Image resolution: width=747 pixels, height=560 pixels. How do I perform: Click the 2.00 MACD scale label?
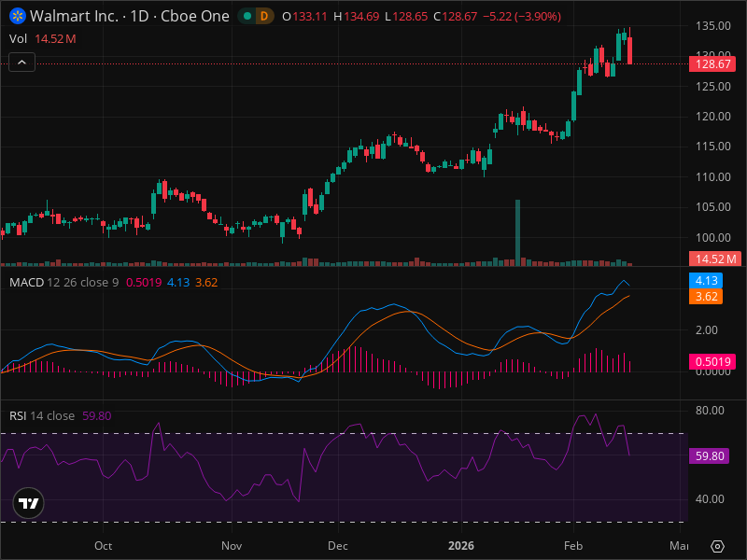click(x=707, y=330)
